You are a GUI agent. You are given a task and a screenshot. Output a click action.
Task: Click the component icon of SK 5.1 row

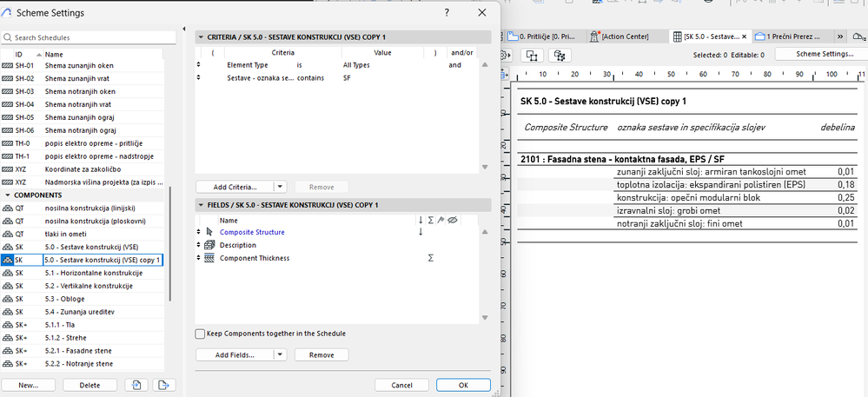click(x=7, y=273)
